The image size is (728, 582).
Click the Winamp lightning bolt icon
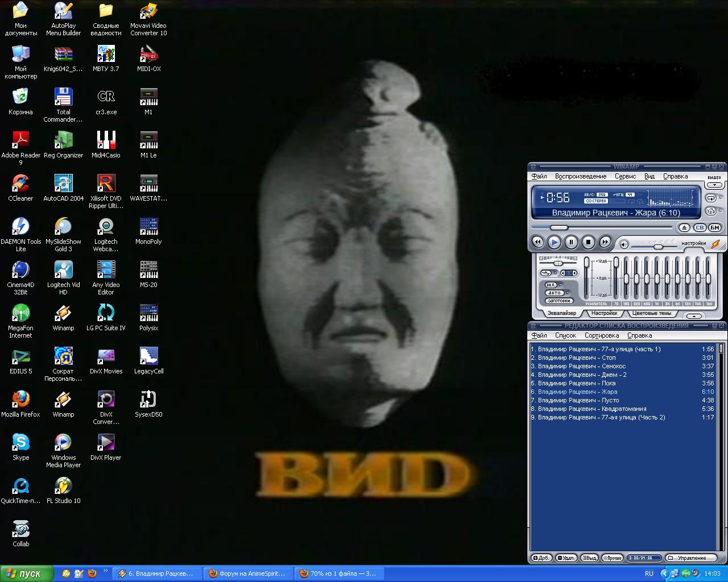click(x=715, y=244)
